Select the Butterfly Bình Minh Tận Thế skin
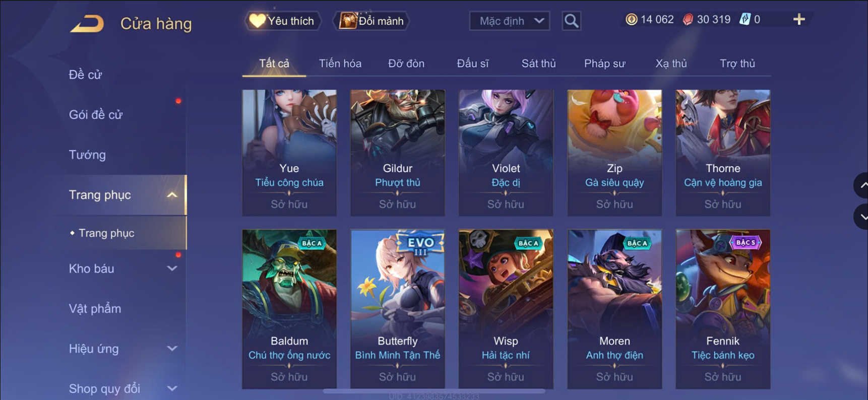This screenshot has width=868, height=400. click(x=398, y=309)
